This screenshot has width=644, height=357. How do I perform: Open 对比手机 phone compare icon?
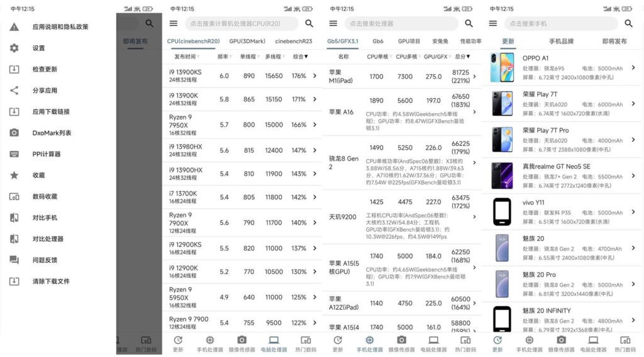coord(14,217)
